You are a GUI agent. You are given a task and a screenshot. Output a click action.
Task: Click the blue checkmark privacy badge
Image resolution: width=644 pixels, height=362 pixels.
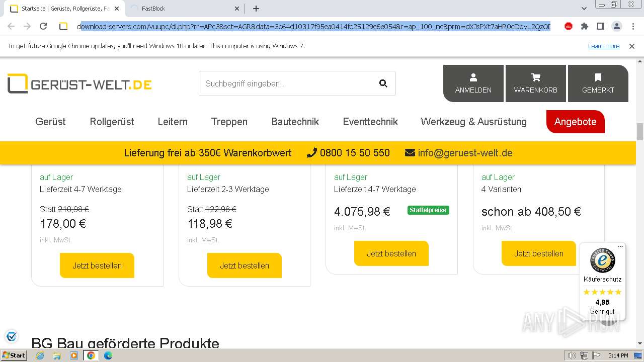(11, 336)
